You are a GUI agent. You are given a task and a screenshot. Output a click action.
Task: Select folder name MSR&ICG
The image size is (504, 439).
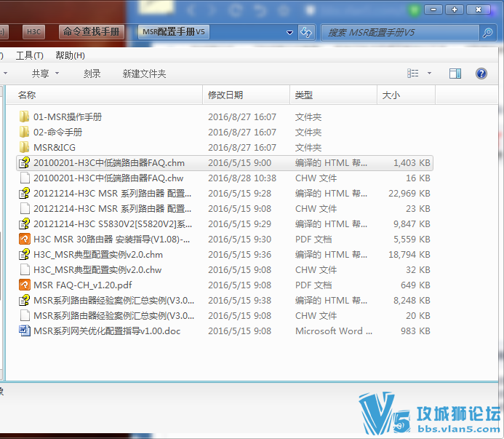(55, 147)
